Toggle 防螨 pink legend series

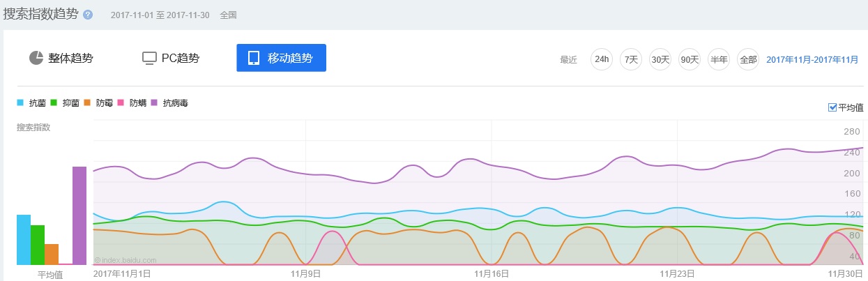(132, 103)
